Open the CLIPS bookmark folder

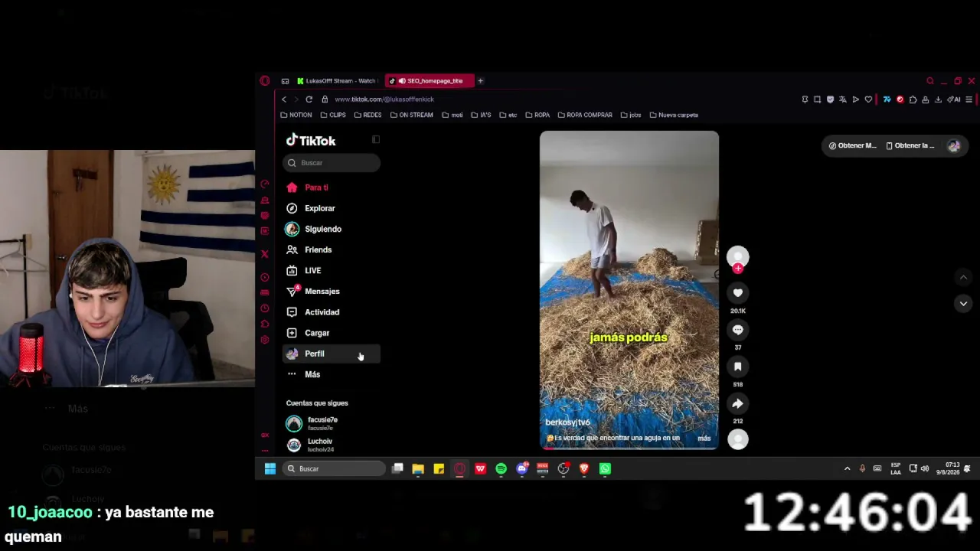pos(333,115)
